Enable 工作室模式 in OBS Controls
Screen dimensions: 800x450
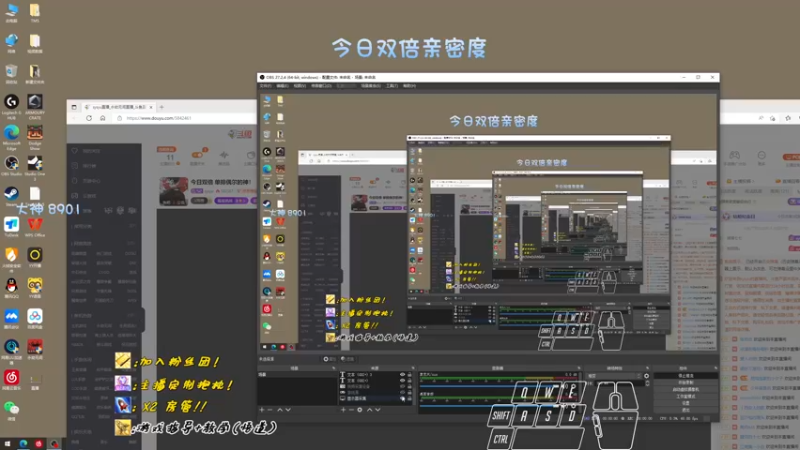(685, 396)
